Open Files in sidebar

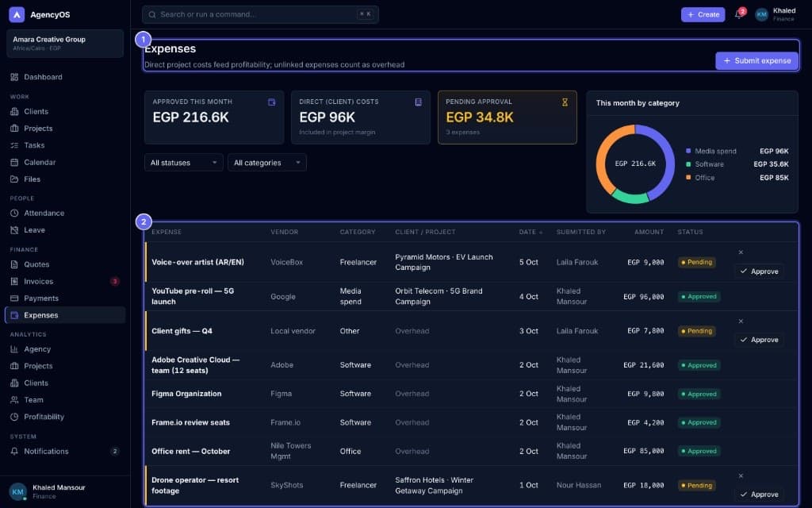(65, 179)
